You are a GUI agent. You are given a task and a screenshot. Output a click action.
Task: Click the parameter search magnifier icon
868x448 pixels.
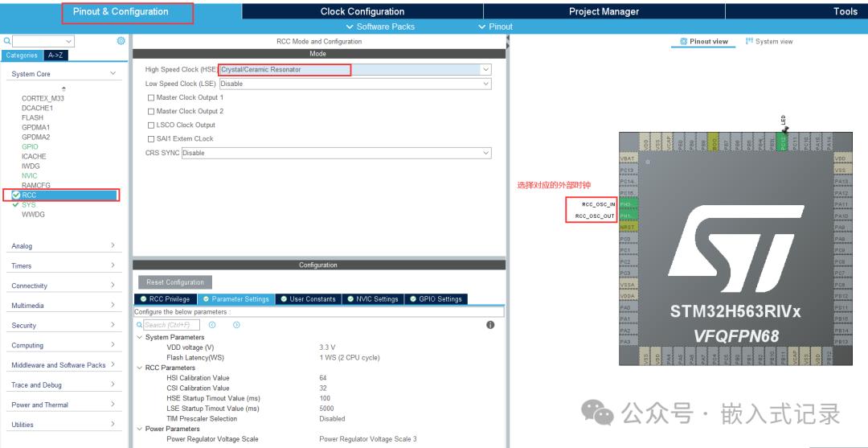140,325
